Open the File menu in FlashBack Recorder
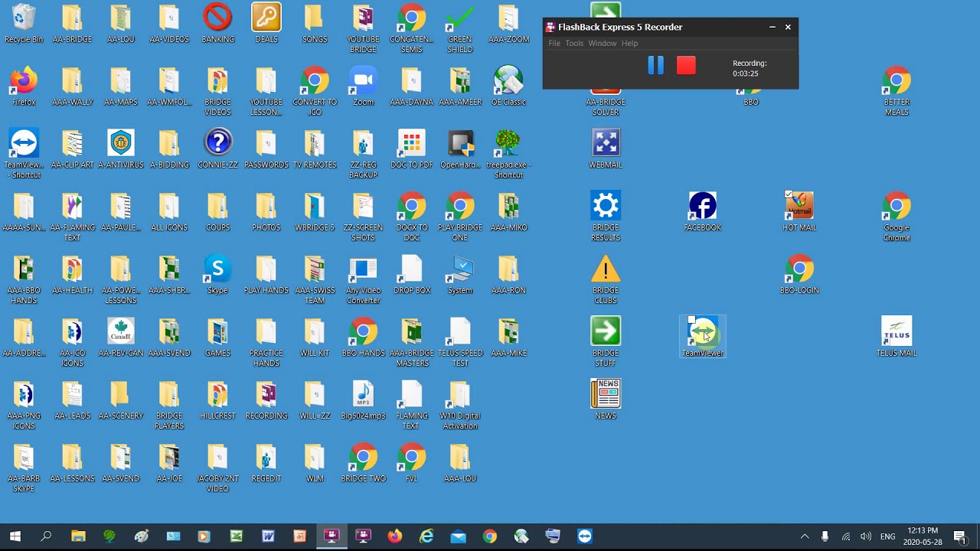Image resolution: width=980 pixels, height=551 pixels. [554, 44]
